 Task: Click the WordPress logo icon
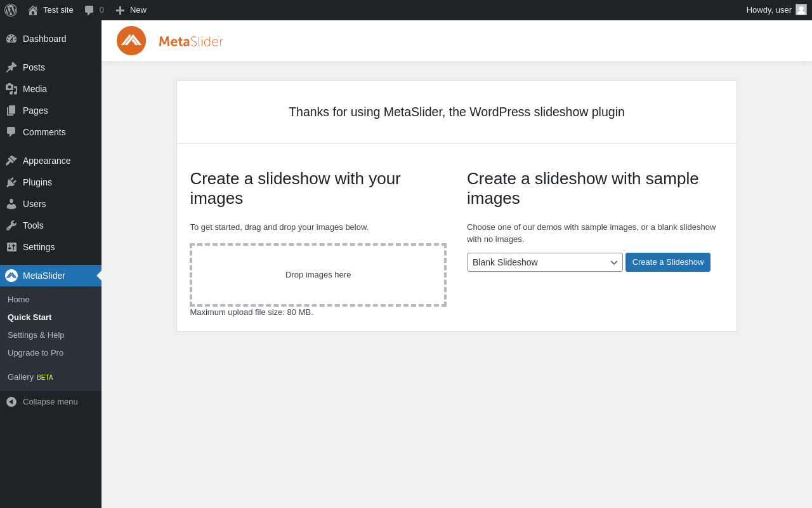pos(11,10)
